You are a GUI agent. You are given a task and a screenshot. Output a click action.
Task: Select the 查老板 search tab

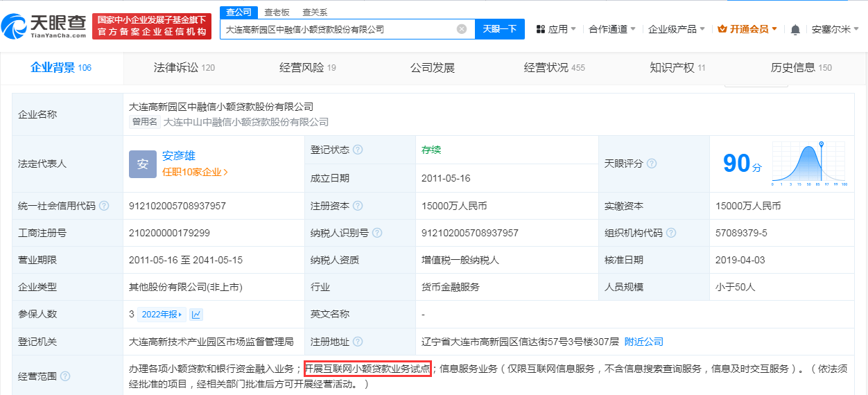[277, 12]
